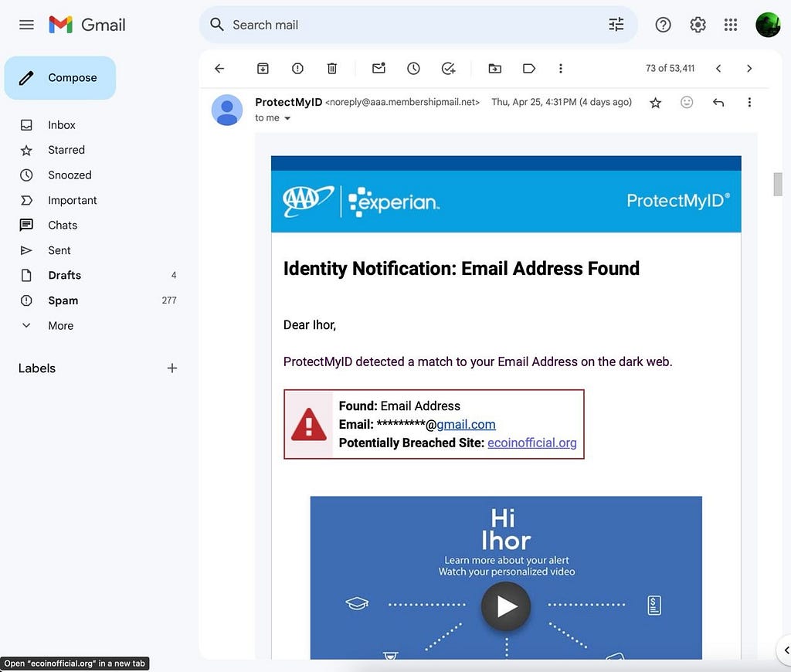This screenshot has width=791, height=672.
Task: Click the Spam count 277
Action: 169,300
